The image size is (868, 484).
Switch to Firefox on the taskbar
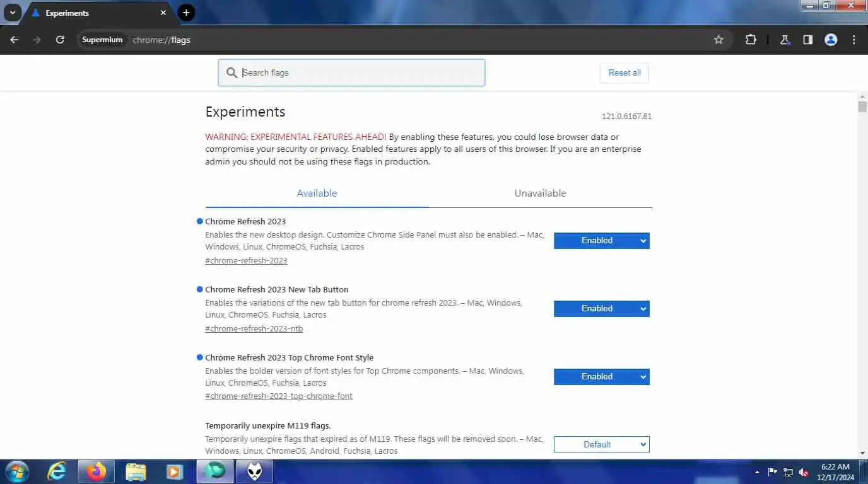(x=96, y=471)
